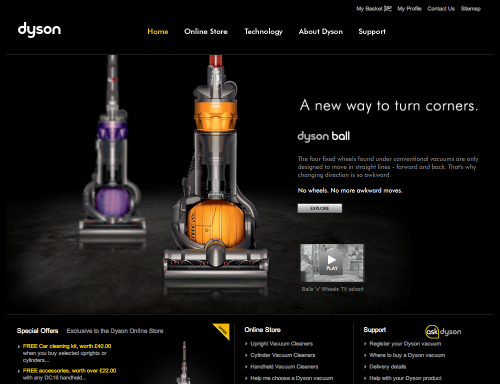Play the Balls V Wheels TV advert
Screen dimensions: 500x384
[332, 263]
